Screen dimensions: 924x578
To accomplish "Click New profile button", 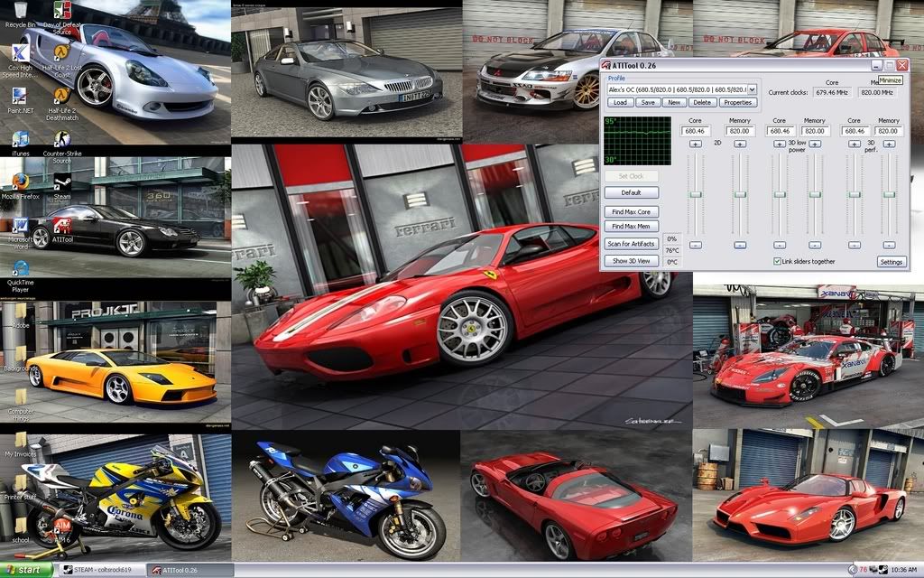I will tap(674, 103).
